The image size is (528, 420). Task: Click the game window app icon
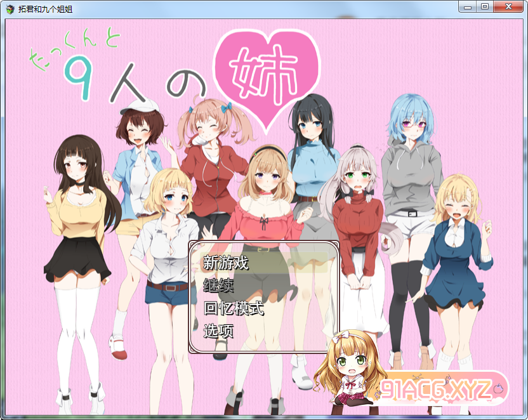pyautogui.click(x=10, y=9)
